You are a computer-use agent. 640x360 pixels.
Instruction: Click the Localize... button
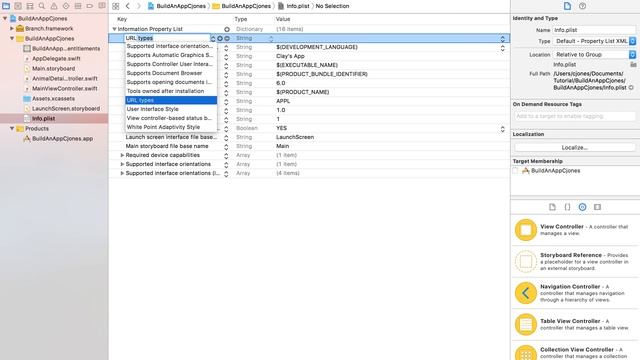coord(575,147)
